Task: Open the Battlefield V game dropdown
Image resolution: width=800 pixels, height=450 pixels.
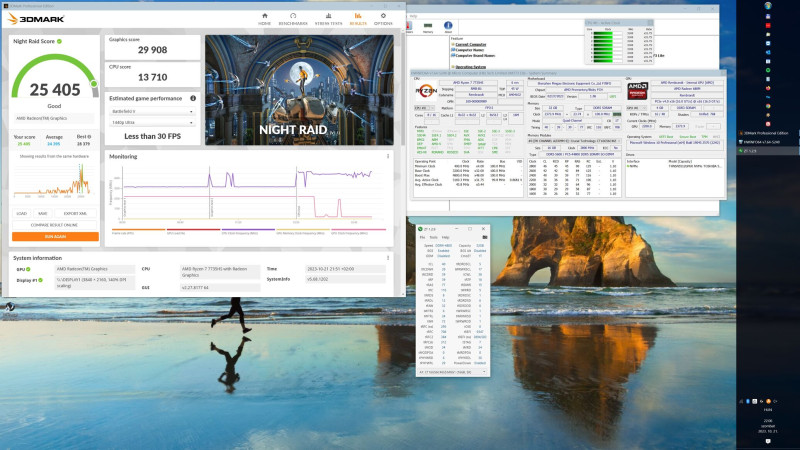Action: 152,111
